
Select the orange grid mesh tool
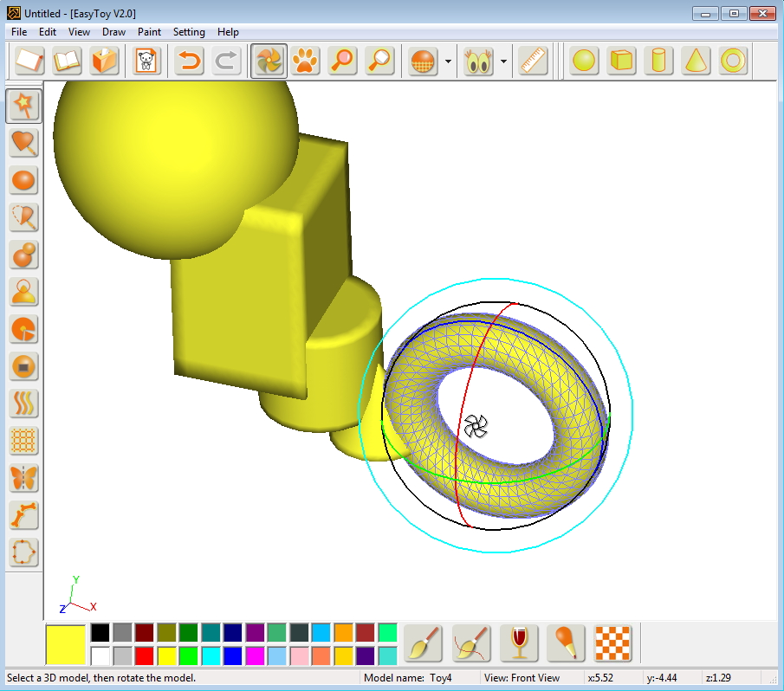pyautogui.click(x=23, y=441)
